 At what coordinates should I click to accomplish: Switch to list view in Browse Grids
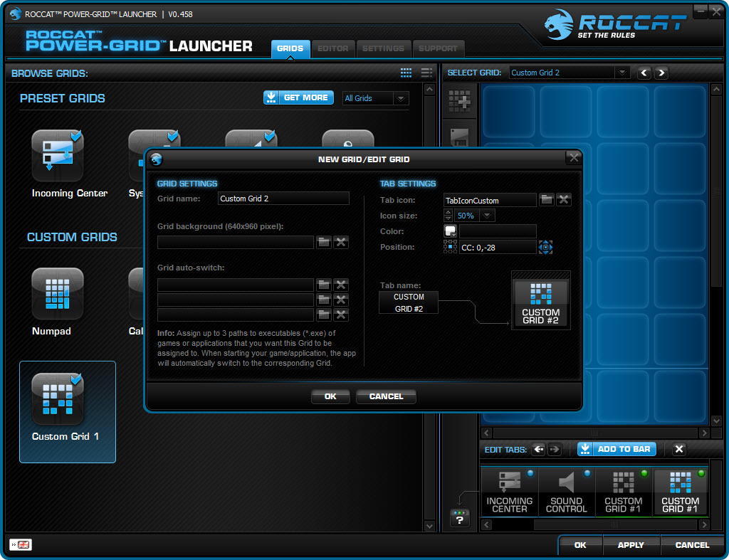(x=426, y=73)
